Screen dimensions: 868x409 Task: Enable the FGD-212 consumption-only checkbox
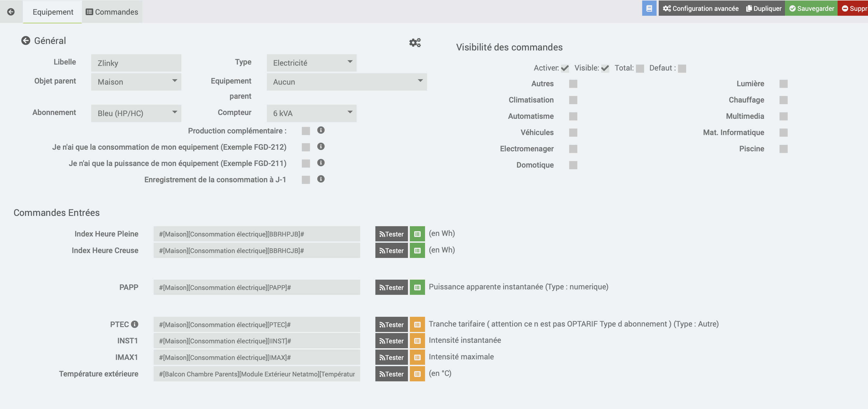click(x=306, y=147)
